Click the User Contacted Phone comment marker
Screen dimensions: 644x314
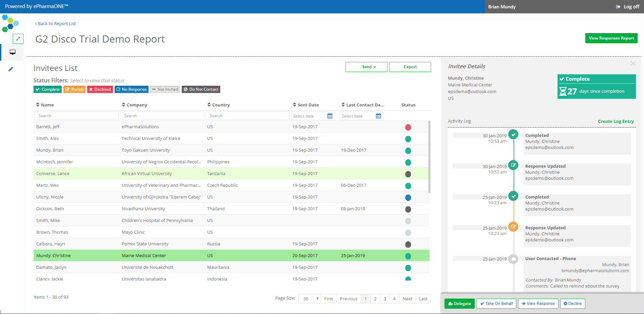[513, 259]
